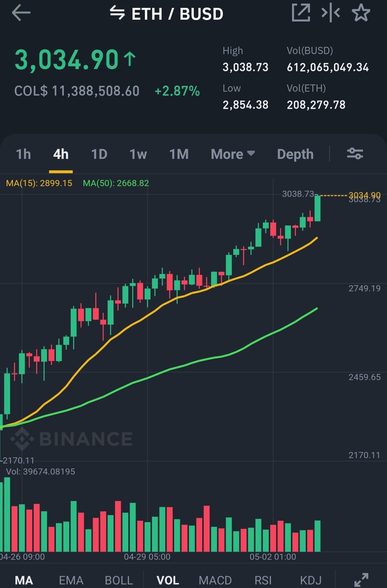Open the Depth chart view
The image size is (387, 588).
[295, 154]
